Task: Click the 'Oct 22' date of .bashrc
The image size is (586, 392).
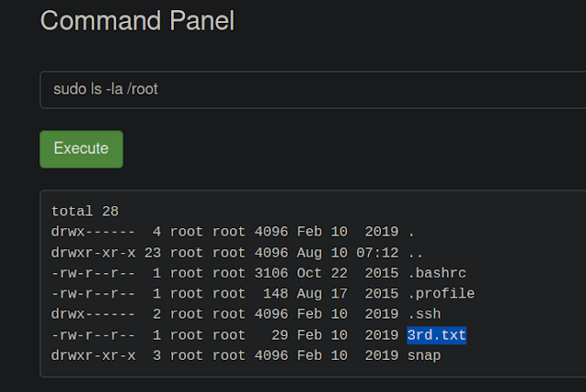Action: (322, 273)
